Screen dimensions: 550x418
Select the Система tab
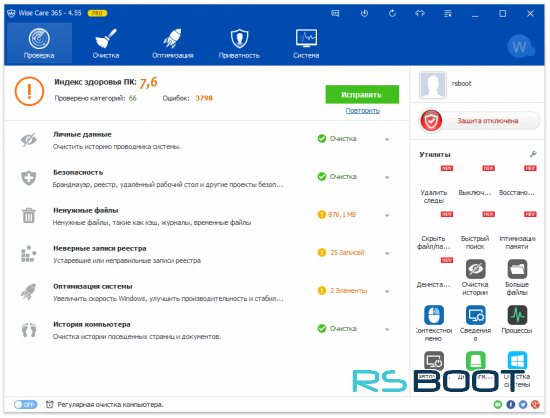pos(306,43)
